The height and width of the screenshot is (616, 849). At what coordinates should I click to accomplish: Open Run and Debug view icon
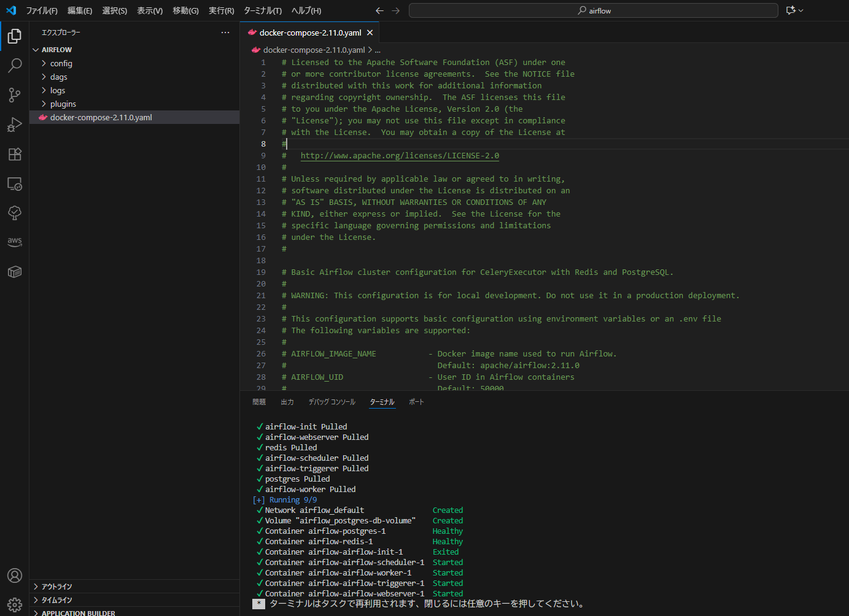[x=15, y=125]
